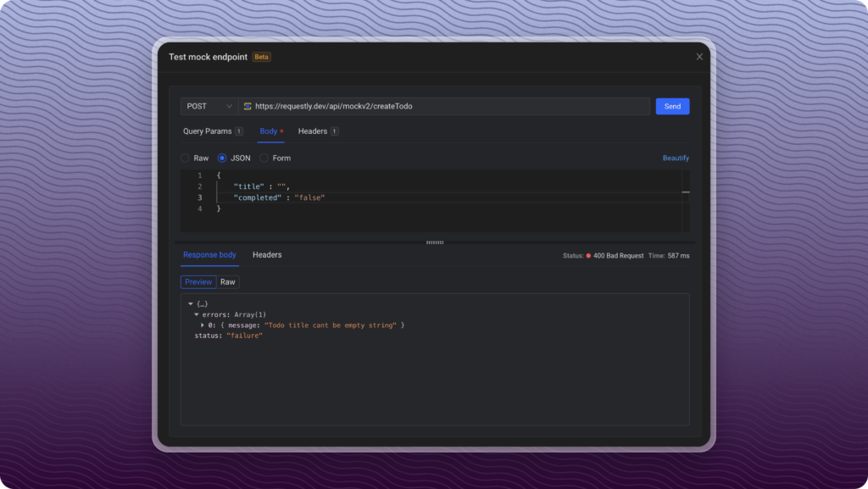
Task: Click the editor minimap scrollbar
Action: pos(685,201)
